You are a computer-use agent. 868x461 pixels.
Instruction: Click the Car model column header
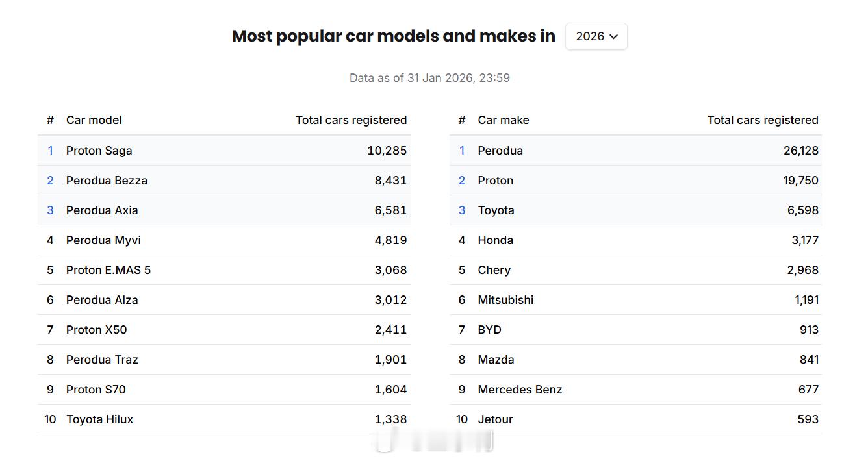[94, 120]
